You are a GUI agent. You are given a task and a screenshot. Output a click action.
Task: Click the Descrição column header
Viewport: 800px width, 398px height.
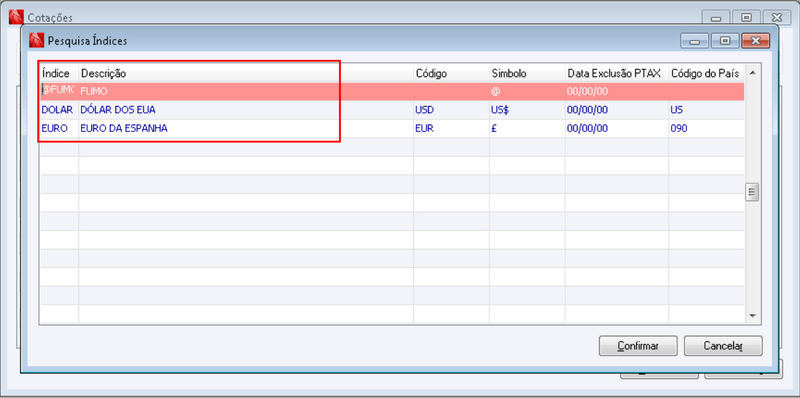click(246, 73)
